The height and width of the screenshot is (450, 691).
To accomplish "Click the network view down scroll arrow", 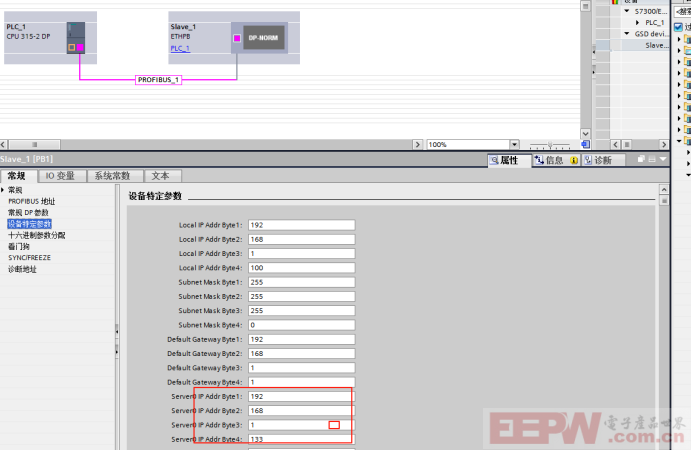I will [x=586, y=134].
